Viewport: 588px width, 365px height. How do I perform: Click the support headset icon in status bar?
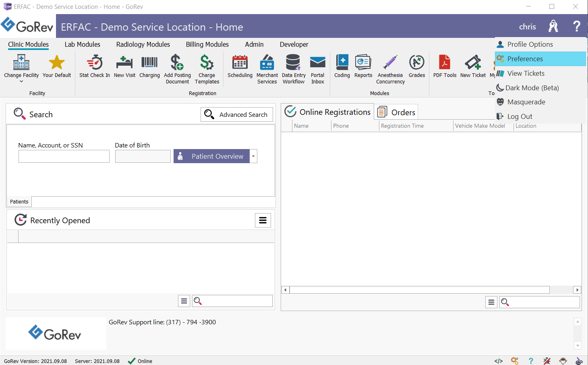tap(563, 361)
